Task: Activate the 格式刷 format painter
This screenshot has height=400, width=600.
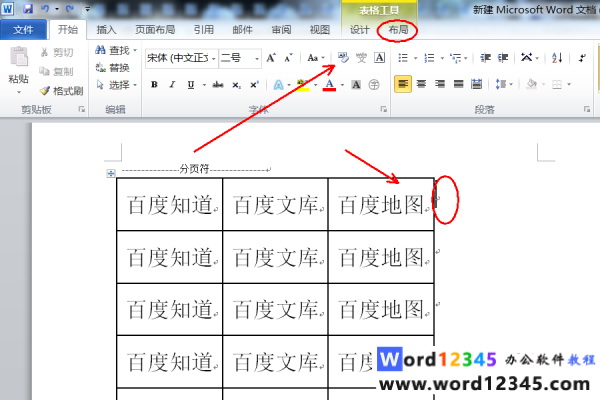Action: [61, 91]
